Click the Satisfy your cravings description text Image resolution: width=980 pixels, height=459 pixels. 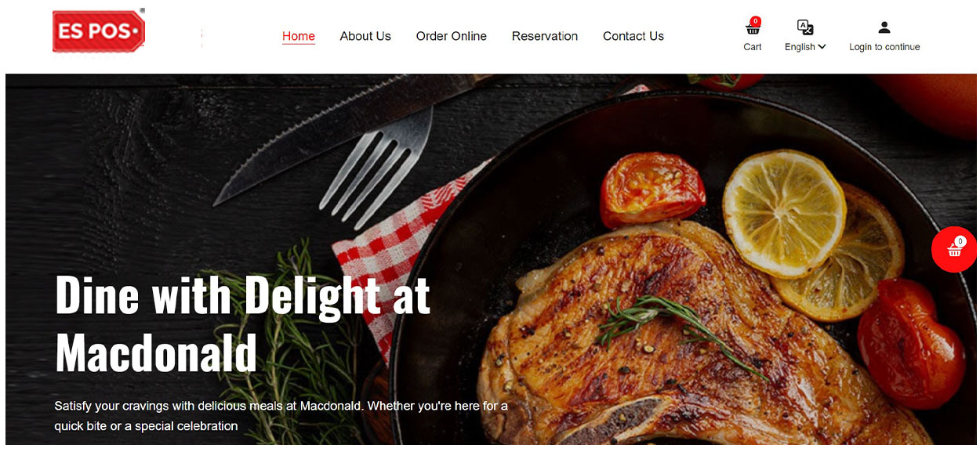[x=281, y=416]
